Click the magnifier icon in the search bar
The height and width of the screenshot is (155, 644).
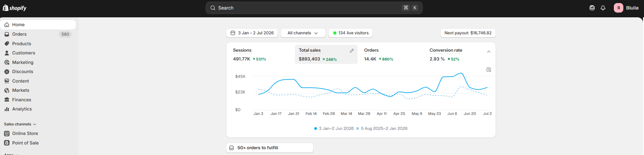[213, 8]
